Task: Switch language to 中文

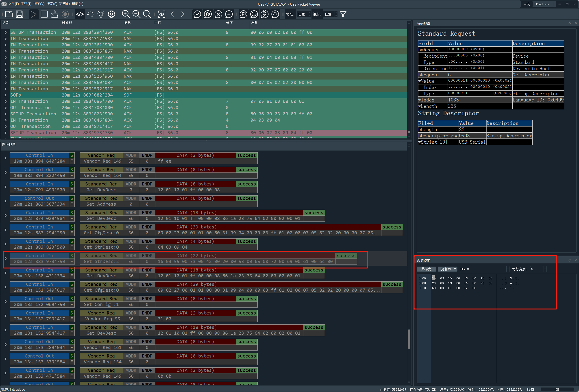Action: pyautogui.click(x=527, y=4)
